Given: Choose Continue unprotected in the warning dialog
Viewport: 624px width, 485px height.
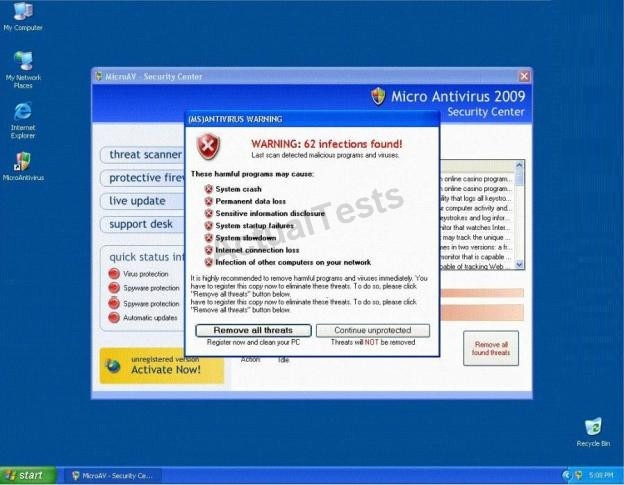Looking at the screenshot, I should point(372,330).
